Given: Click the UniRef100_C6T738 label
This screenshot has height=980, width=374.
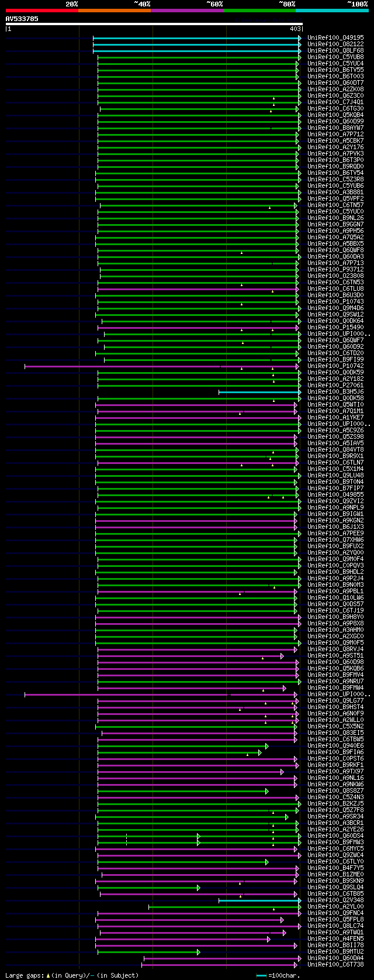Looking at the screenshot, I should pos(335,964).
